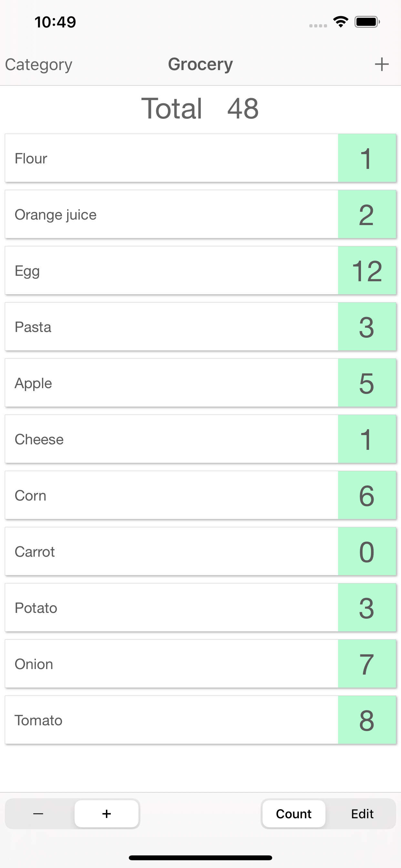
Task: Tap the Onion count box
Action: [367, 664]
